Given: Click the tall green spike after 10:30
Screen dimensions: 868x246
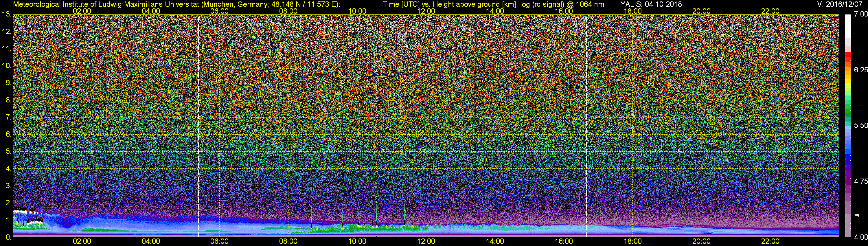Looking at the screenshot, I should (376, 212).
